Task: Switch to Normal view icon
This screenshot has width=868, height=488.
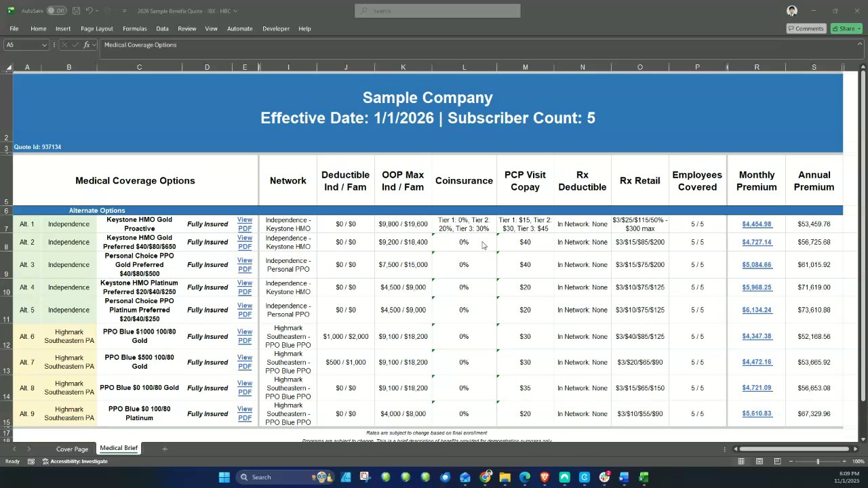Action: coord(741,462)
